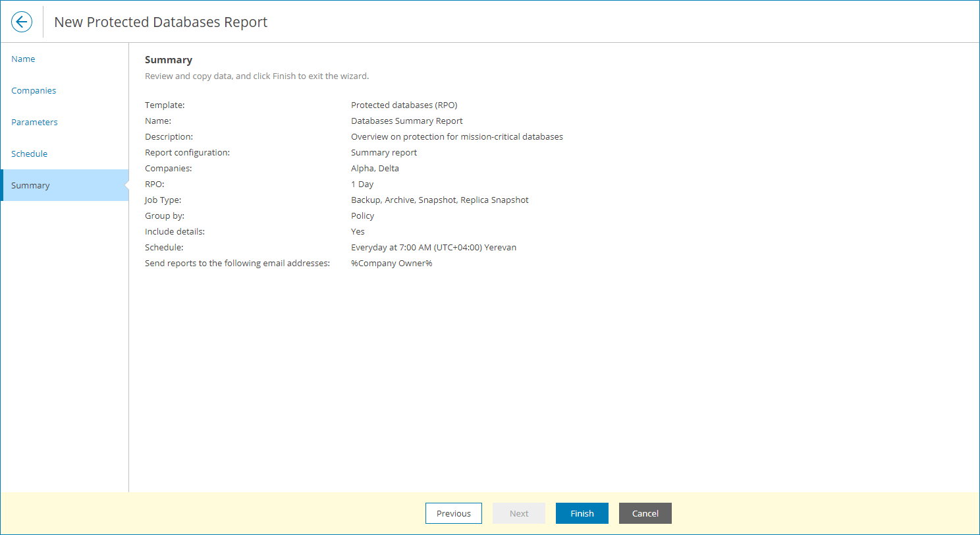Image resolution: width=980 pixels, height=535 pixels.
Task: Select the highlighted Summary step
Action: click(x=30, y=185)
